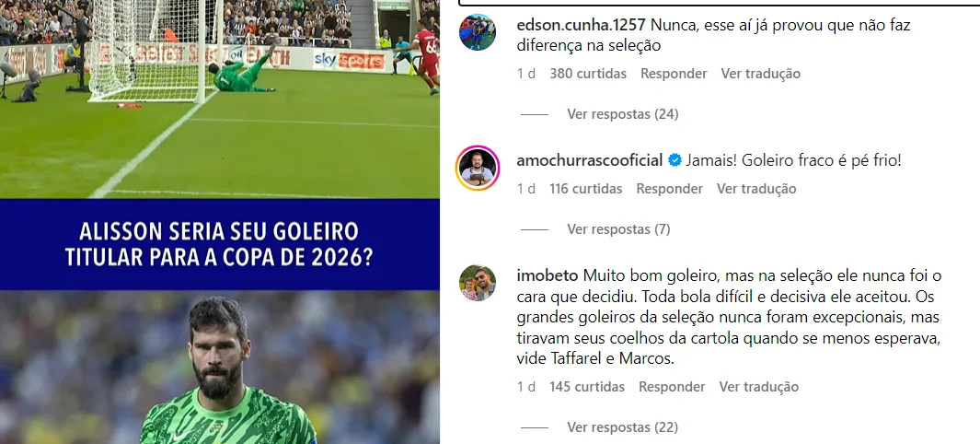980x444 pixels.
Task: Open imobeto username link
Action: coord(548,275)
